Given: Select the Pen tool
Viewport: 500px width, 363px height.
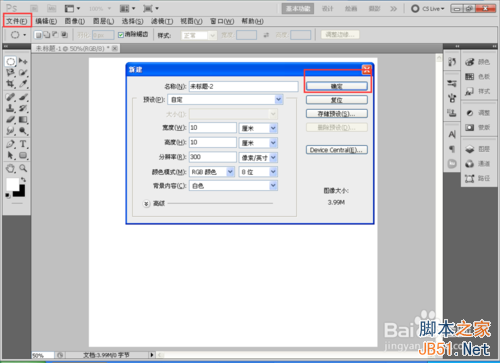Looking at the screenshot, I should pyautogui.click(x=10, y=144).
